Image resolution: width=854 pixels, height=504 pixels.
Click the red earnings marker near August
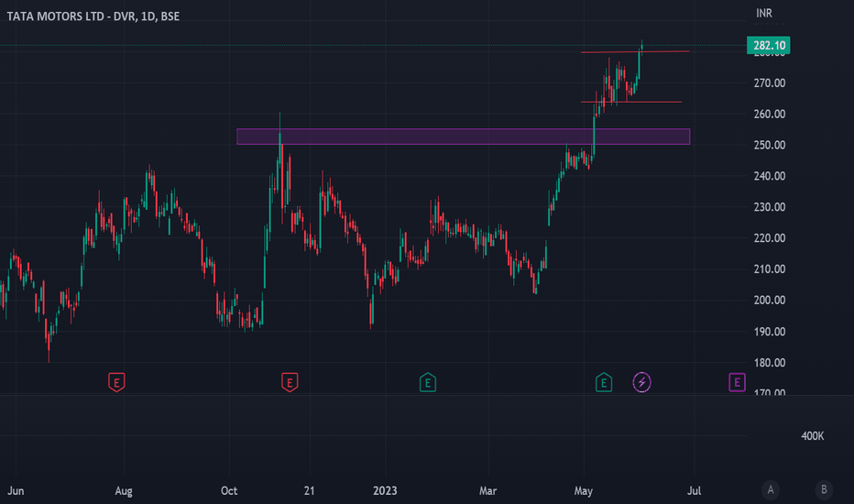click(x=116, y=382)
